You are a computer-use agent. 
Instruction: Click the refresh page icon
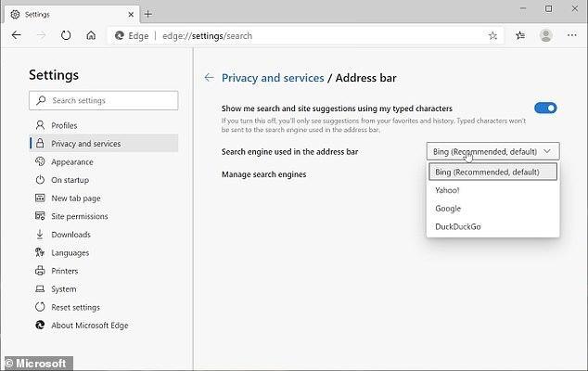(66, 35)
